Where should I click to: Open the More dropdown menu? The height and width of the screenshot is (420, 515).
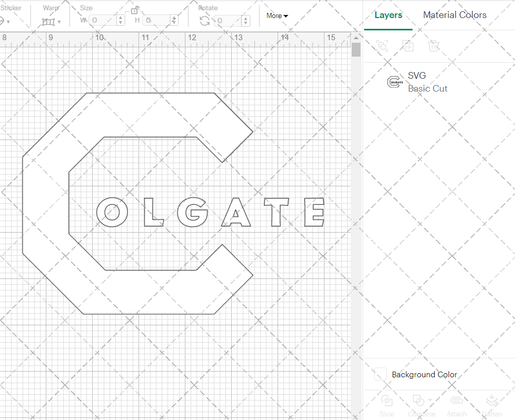tap(277, 15)
